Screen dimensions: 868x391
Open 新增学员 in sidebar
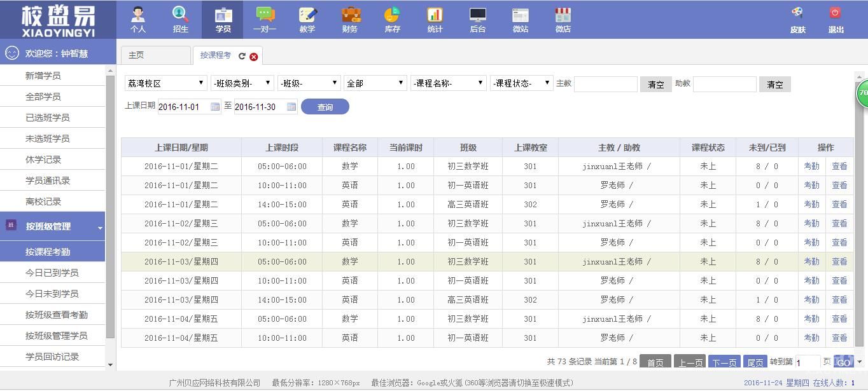52,76
